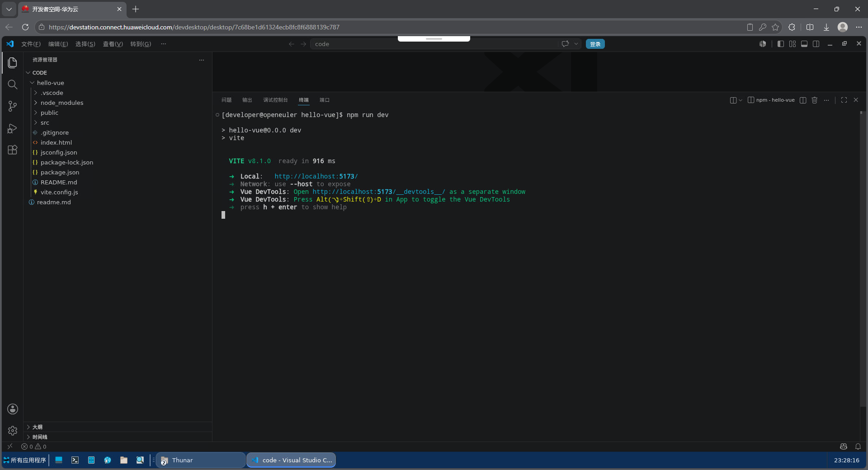Open the http://localhost:5173/ local link

tap(316, 176)
